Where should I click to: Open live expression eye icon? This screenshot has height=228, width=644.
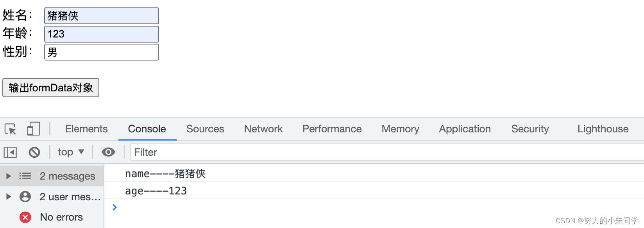[108, 152]
